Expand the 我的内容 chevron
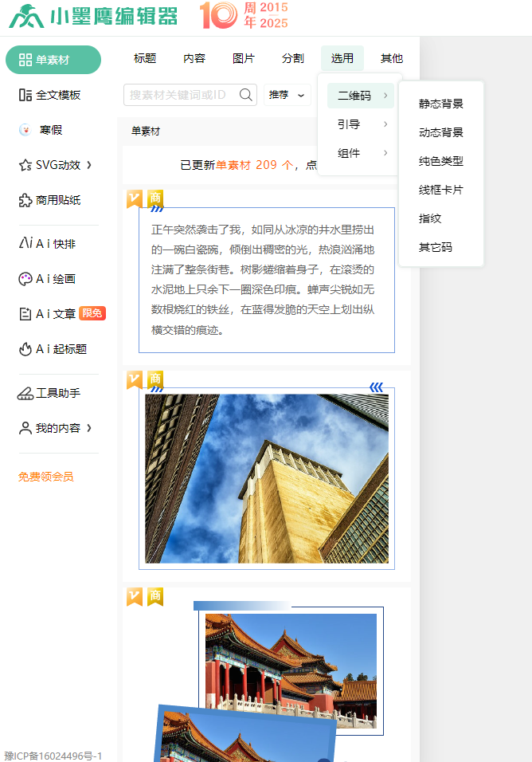 click(x=89, y=428)
